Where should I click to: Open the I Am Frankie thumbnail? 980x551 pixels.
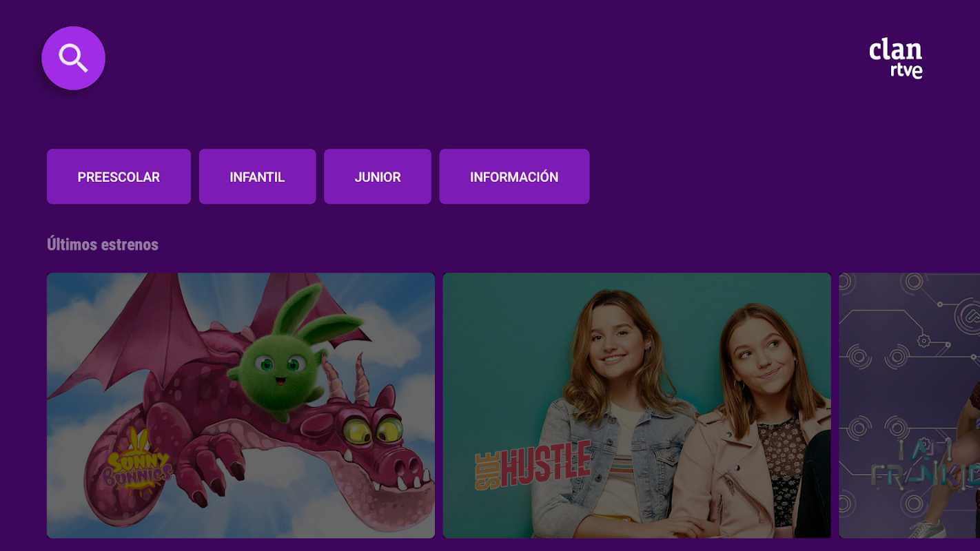click(x=909, y=405)
